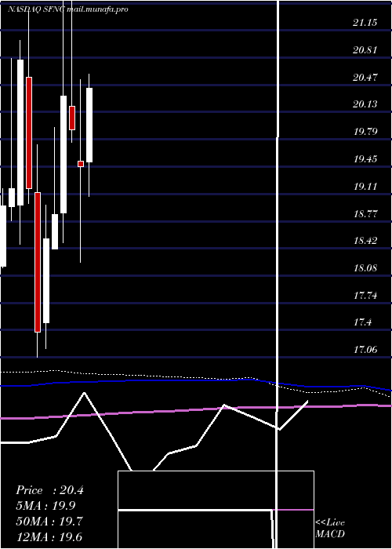This screenshot has height=549, width=392.
Task: Click the 18.77 price axis label
Action: 365,213
